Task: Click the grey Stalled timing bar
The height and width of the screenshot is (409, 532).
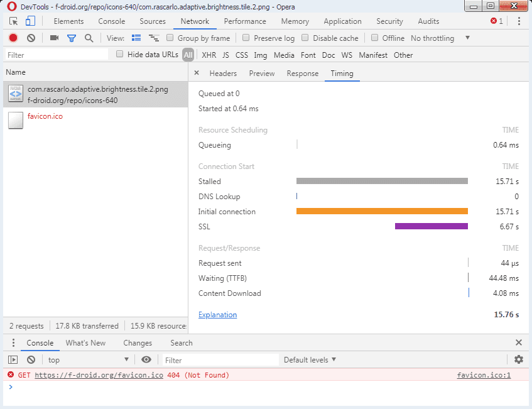Action: coord(382,181)
